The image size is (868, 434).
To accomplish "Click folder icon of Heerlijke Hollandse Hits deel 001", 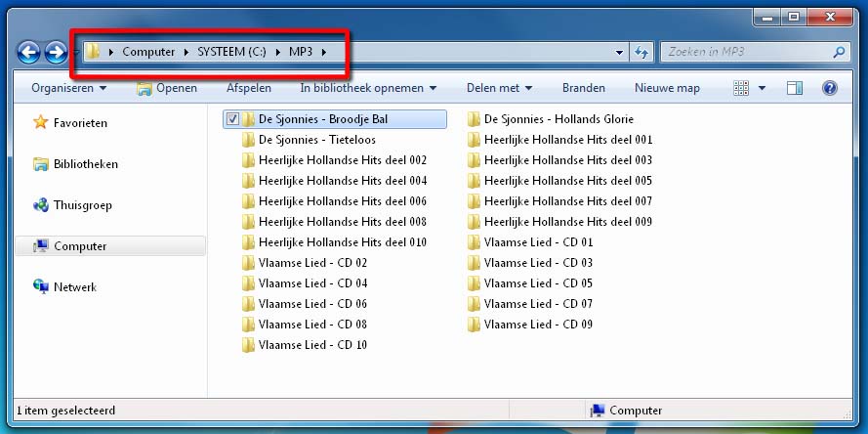I will (474, 140).
